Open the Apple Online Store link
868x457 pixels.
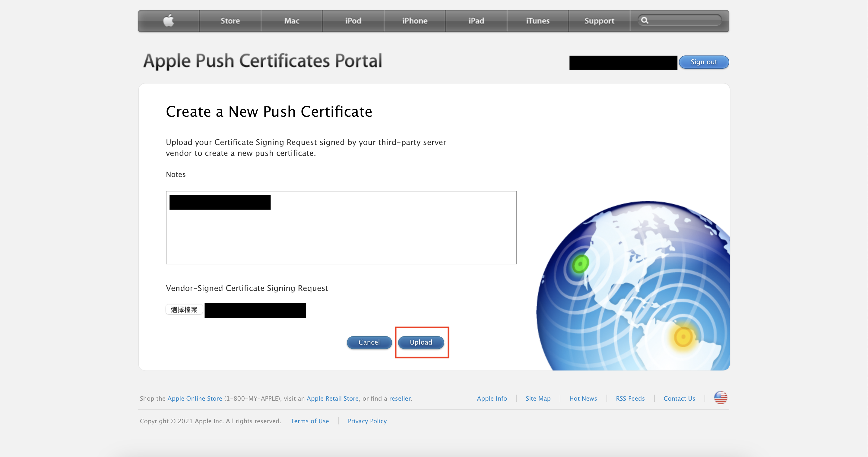pos(195,399)
